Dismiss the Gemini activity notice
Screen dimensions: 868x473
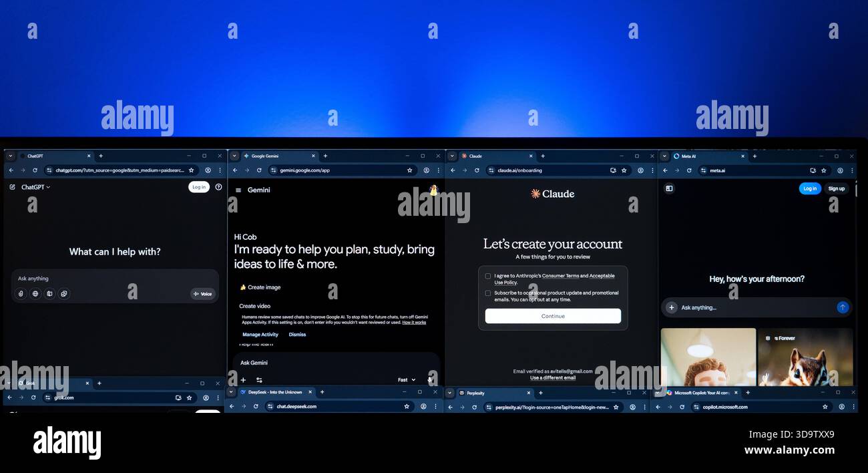coord(297,335)
